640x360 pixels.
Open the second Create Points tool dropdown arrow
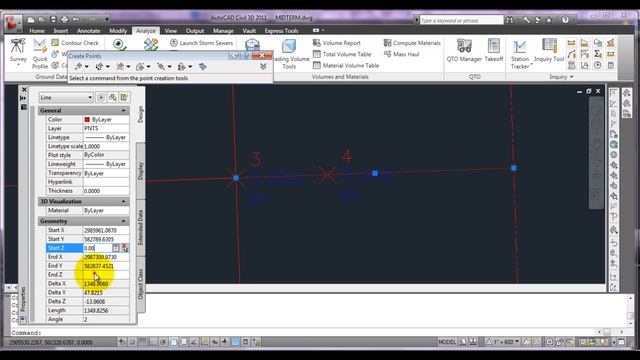pyautogui.click(x=107, y=67)
